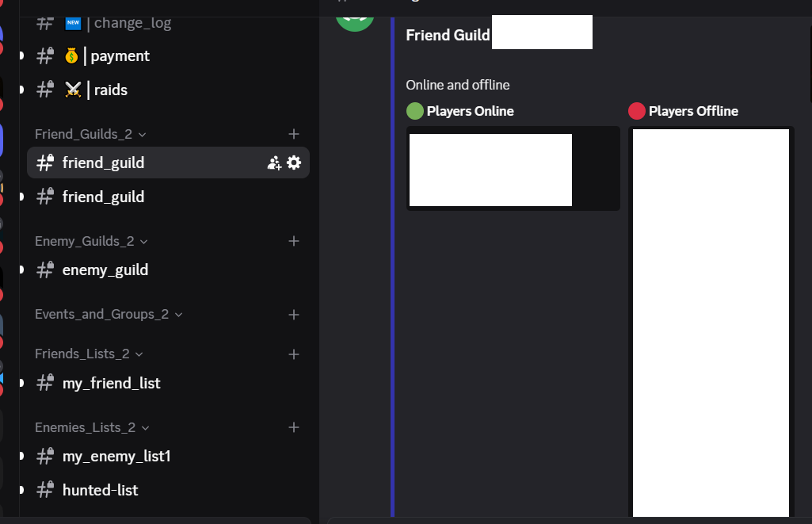Add channel to Friends_Lists_2 with plus icon
Screen dimensions: 812x524
click(294, 354)
